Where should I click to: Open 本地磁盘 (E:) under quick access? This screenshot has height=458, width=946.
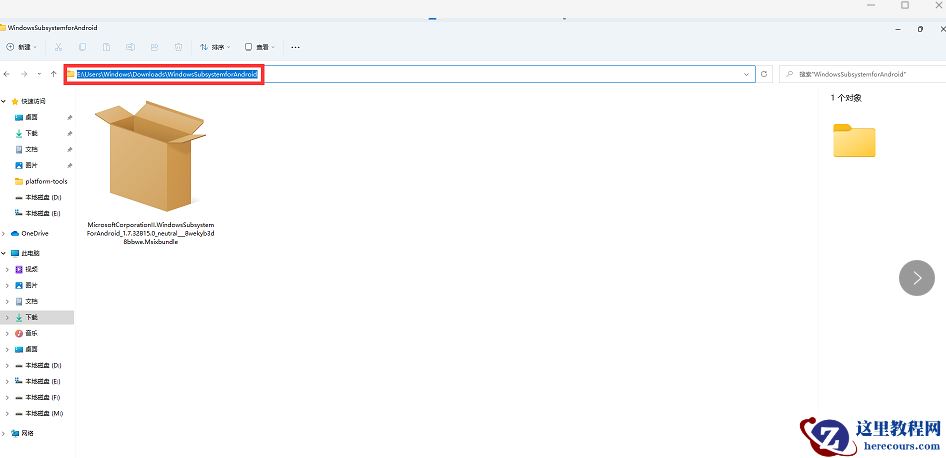[38, 213]
